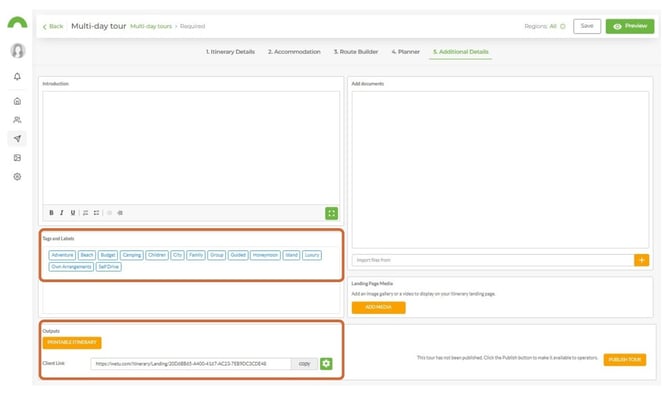Click the Add documents drop area
Screen dimensions: 670x394
click(x=500, y=170)
